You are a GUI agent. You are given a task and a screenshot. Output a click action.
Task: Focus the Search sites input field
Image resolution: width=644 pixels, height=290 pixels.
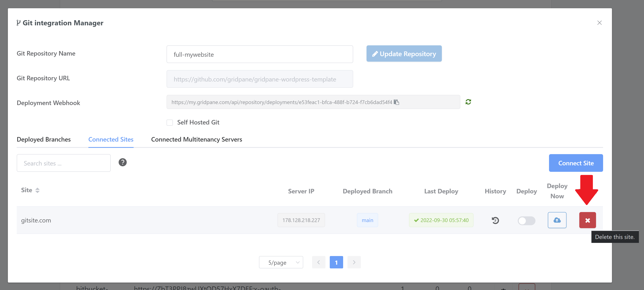pyautogui.click(x=64, y=163)
